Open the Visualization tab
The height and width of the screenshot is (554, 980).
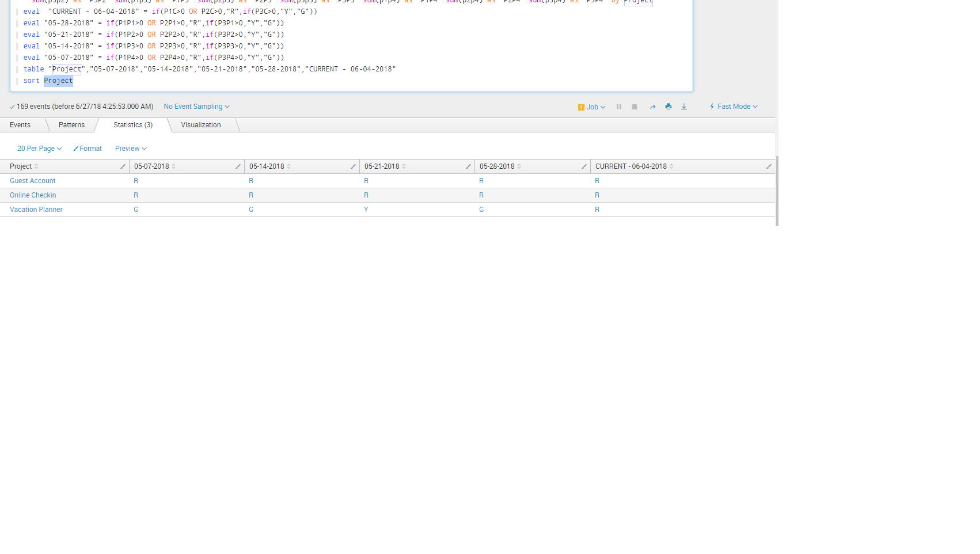pos(201,125)
